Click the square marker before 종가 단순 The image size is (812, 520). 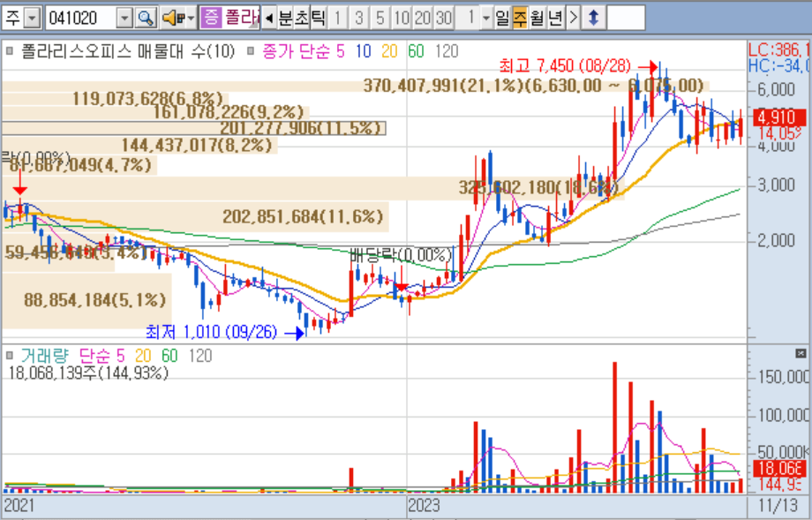(x=252, y=50)
